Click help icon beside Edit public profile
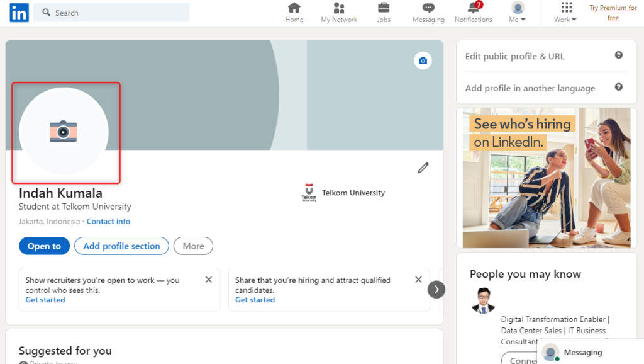Image resolution: width=644 pixels, height=364 pixels. coord(619,55)
